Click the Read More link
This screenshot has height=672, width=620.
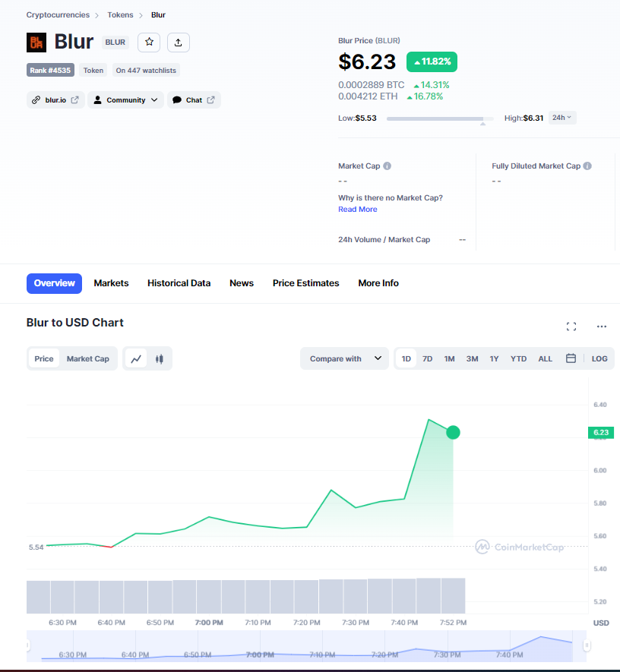point(357,210)
